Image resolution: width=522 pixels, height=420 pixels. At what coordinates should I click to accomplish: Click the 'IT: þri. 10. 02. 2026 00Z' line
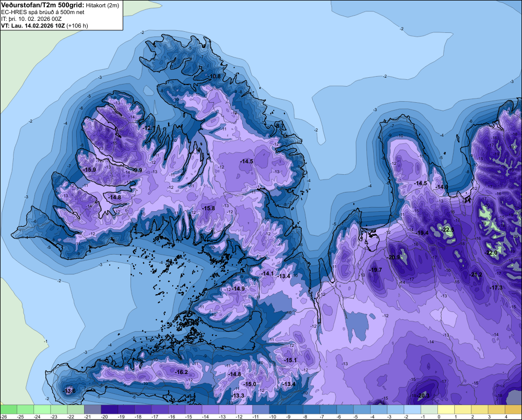[x=31, y=19]
